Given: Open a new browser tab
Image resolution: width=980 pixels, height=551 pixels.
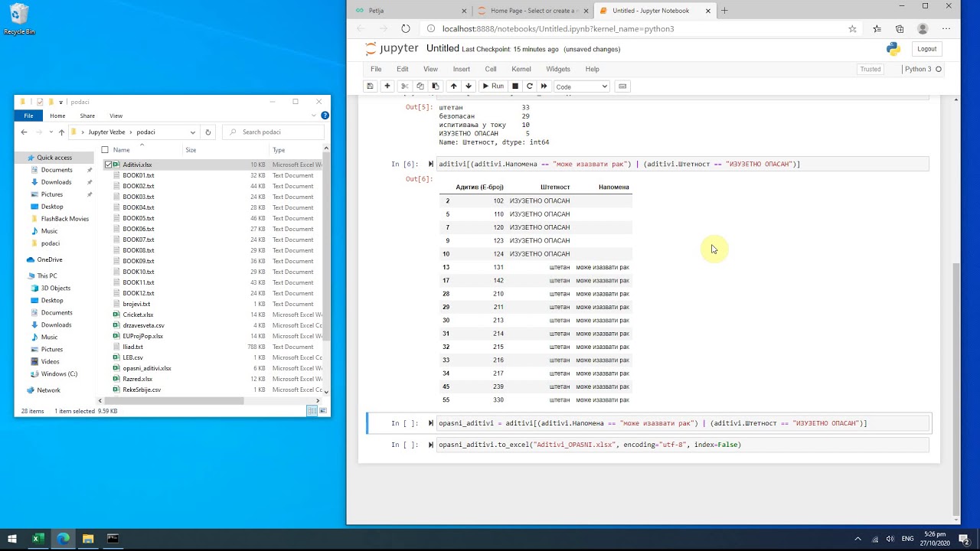Looking at the screenshot, I should coord(724,11).
